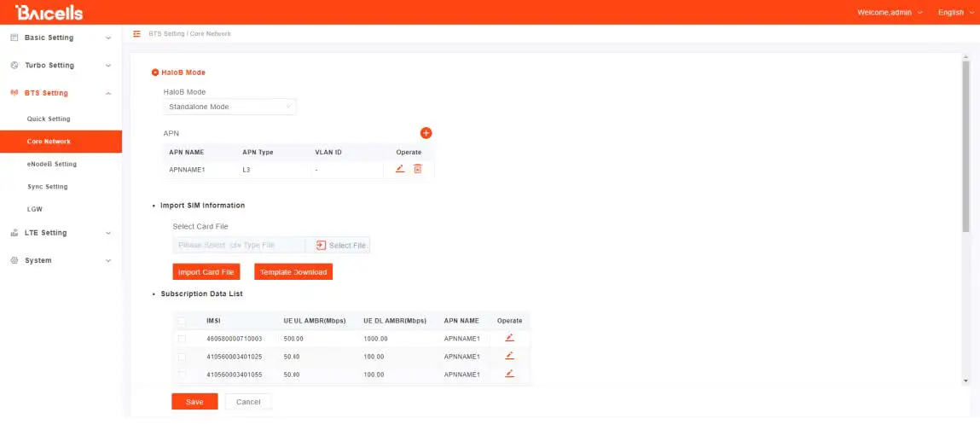
Task: Check the box for IMSI 410560003401055
Action: tap(182, 374)
